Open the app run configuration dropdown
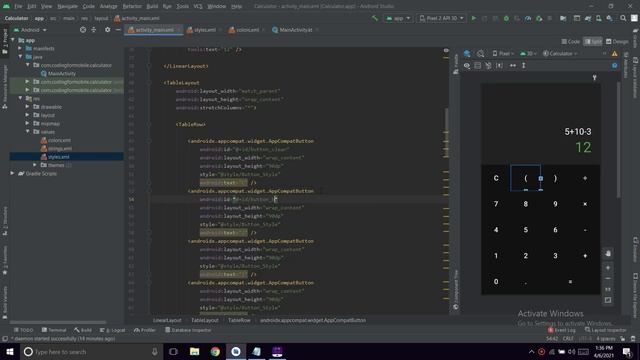Viewport: 640px width, 360px height. [398, 18]
